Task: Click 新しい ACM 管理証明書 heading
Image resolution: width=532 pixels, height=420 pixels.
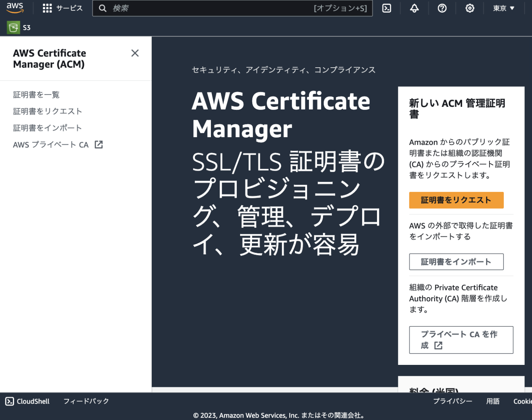Action: point(457,109)
